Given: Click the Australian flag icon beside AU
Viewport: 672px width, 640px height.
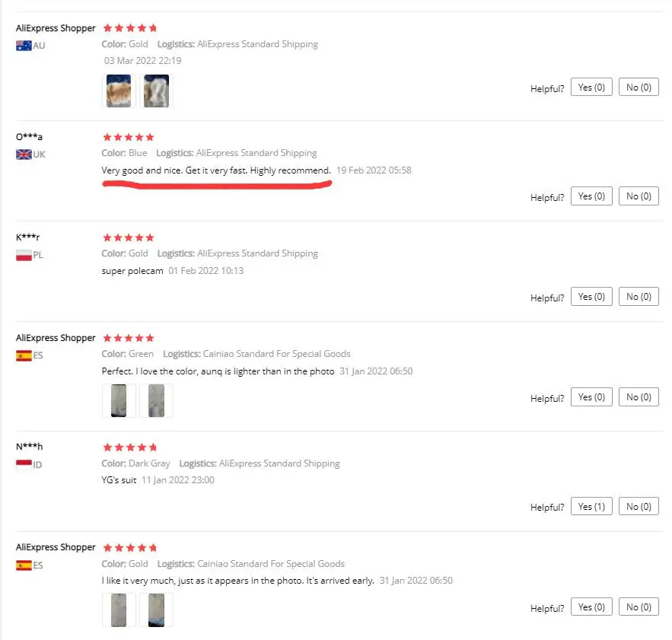Looking at the screenshot, I should point(24,46).
